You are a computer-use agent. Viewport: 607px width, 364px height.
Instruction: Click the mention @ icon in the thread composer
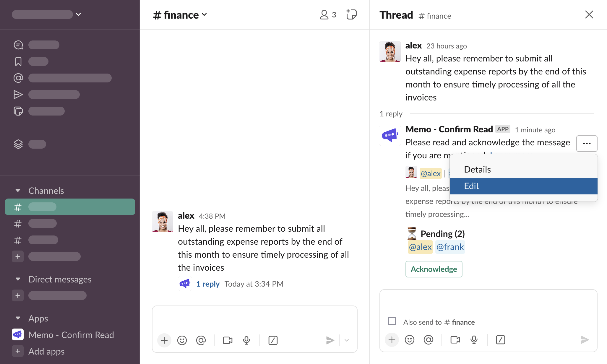[428, 340]
